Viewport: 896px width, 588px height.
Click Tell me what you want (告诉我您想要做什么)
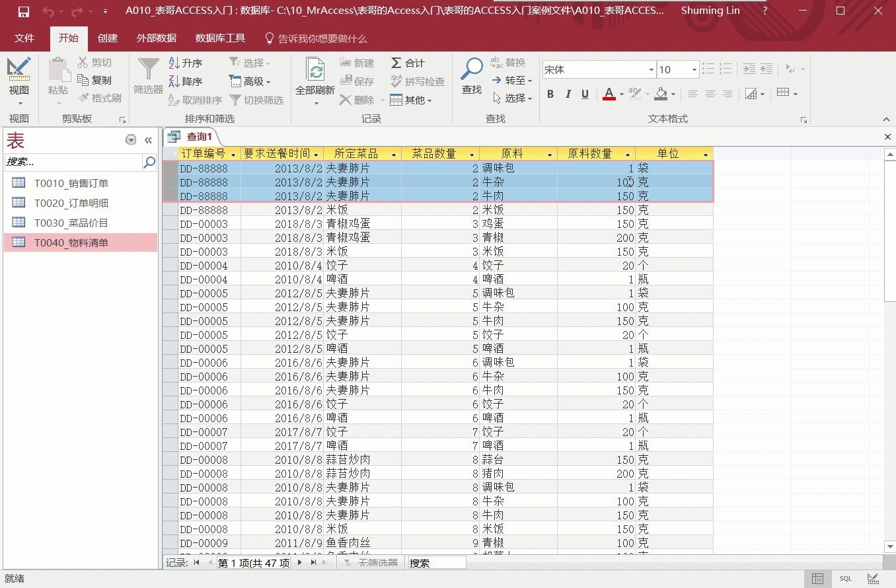(x=316, y=39)
